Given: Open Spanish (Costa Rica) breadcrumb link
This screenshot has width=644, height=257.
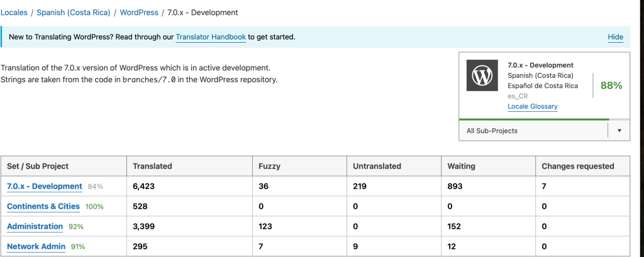Looking at the screenshot, I should (x=72, y=13).
